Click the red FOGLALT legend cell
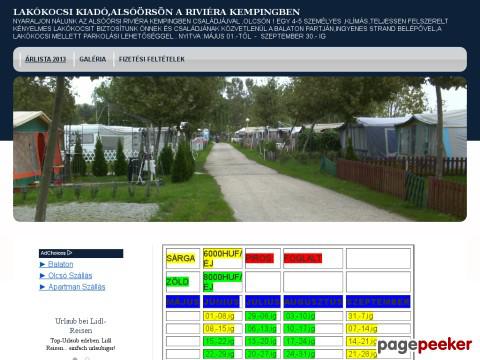480x360 pixels. 313,258
